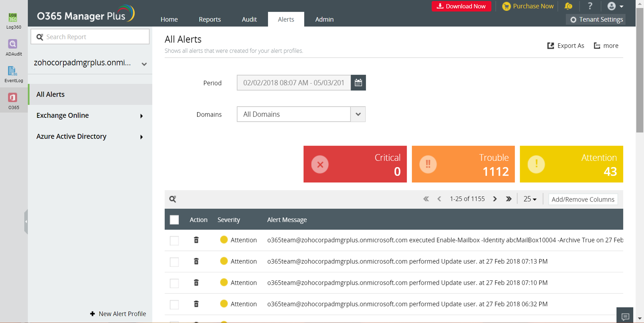This screenshot has width=644, height=323.
Task: Create a New Alert Profile
Action: click(118, 314)
